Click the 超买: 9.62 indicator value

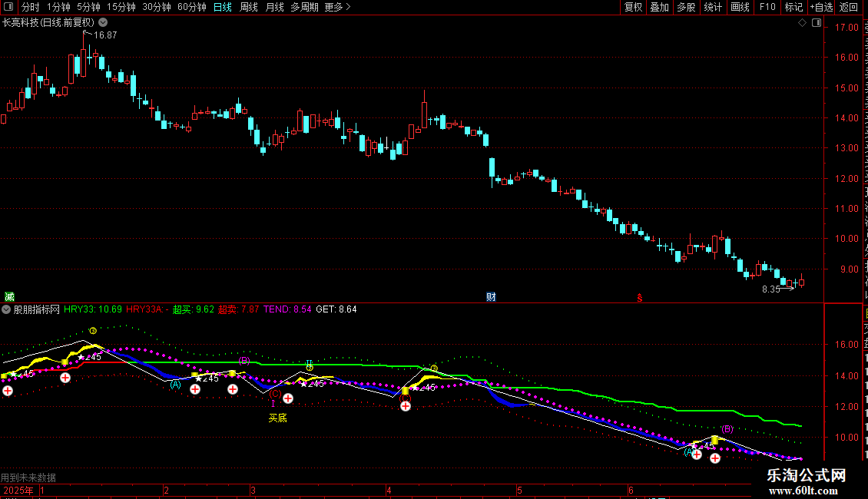pos(194,309)
